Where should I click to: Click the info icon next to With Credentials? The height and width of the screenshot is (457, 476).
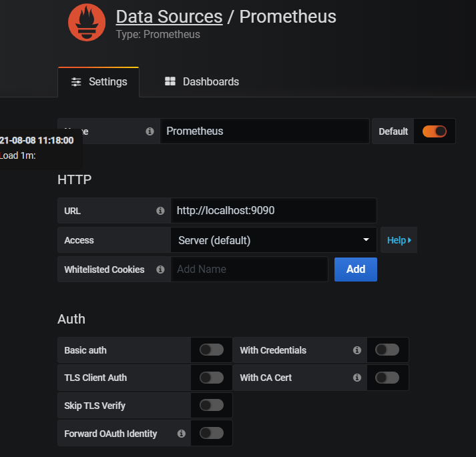coord(357,350)
